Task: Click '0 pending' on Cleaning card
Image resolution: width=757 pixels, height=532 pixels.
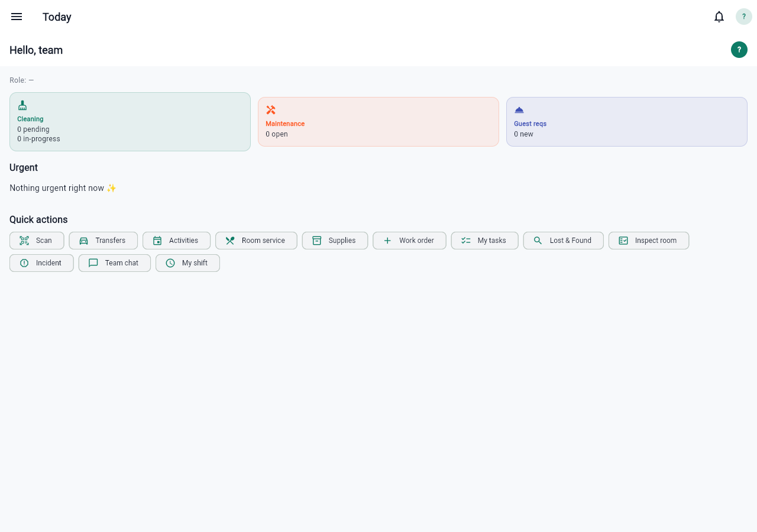Action: click(x=33, y=129)
